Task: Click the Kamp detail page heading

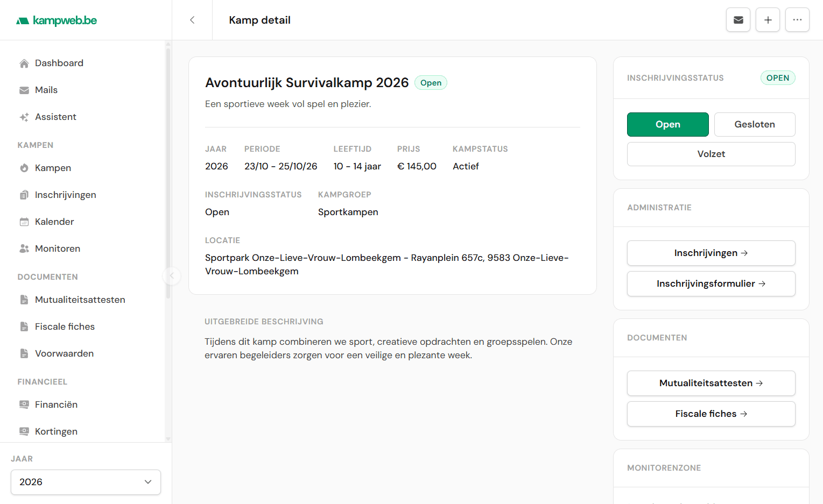Action: tap(259, 20)
